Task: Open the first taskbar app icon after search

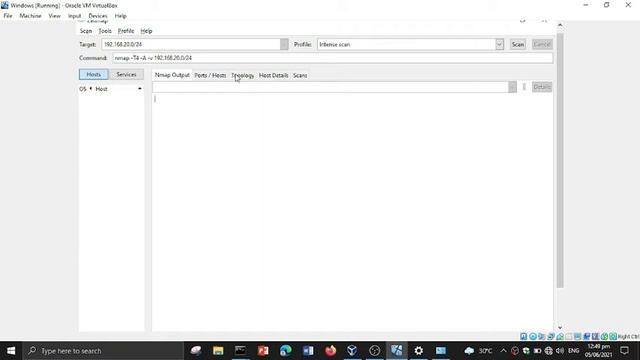Action: pyautogui.click(x=196, y=351)
